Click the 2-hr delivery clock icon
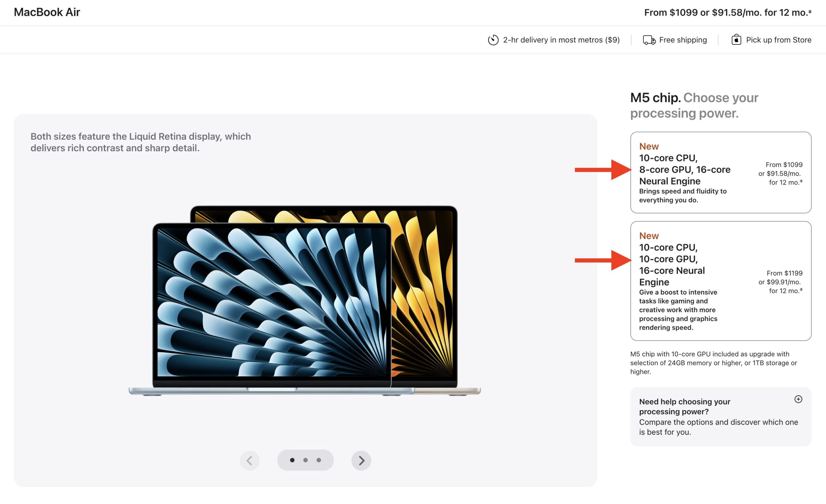Viewport: 826px width, 504px height. (493, 40)
